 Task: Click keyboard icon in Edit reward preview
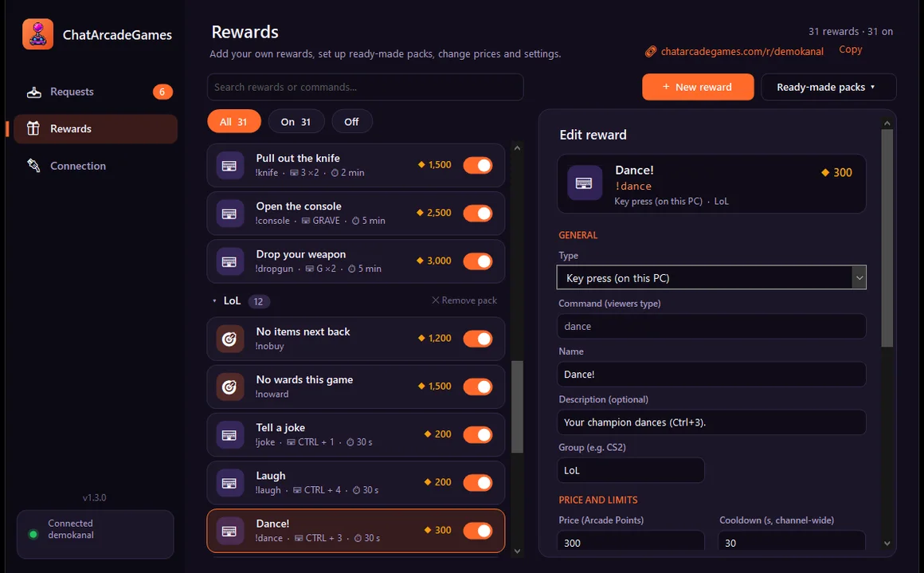(584, 183)
